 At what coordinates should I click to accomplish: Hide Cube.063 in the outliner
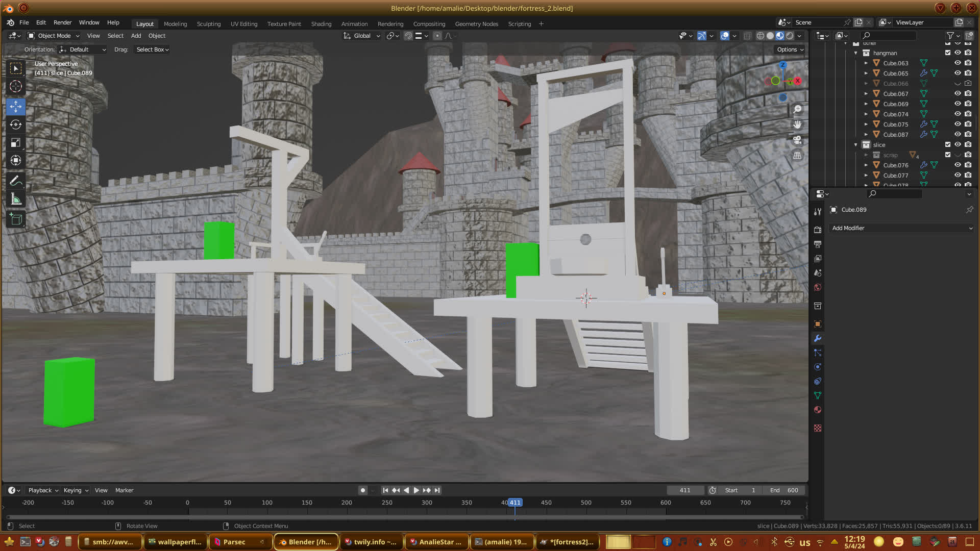click(958, 63)
